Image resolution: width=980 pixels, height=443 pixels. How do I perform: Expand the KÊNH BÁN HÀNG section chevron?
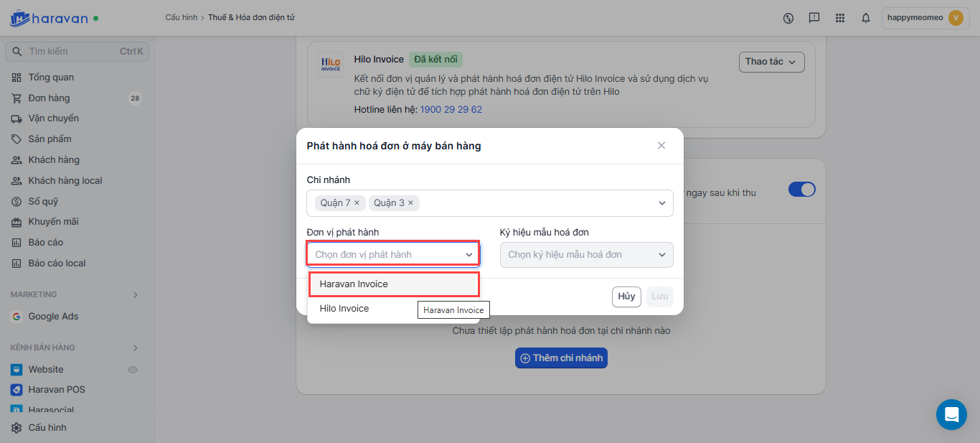pyautogui.click(x=135, y=348)
